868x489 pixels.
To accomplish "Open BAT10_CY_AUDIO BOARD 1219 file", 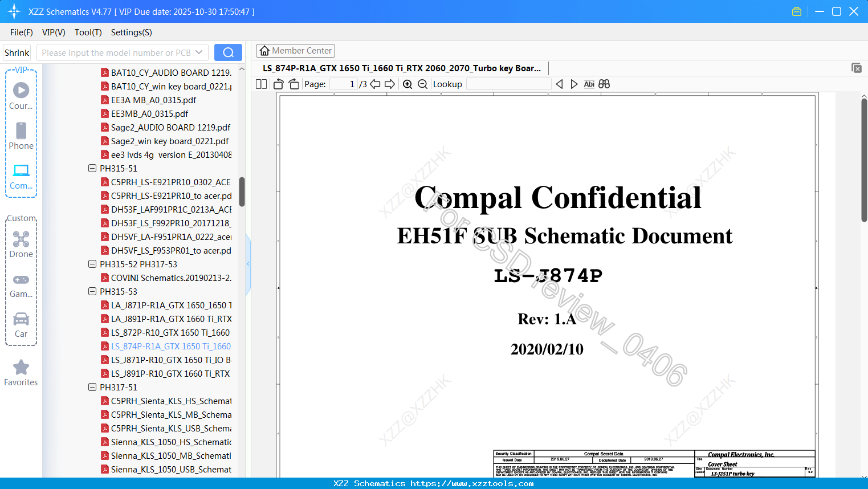I will [x=166, y=73].
